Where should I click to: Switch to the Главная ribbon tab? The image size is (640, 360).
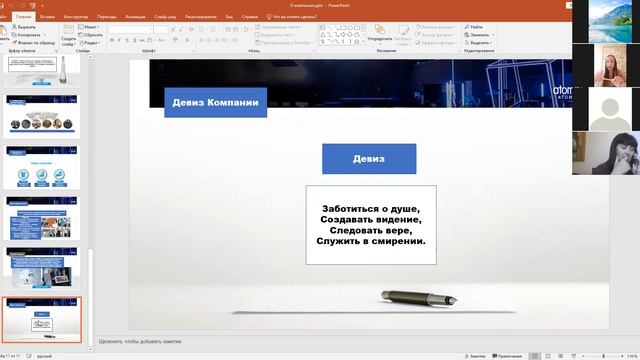click(x=23, y=17)
